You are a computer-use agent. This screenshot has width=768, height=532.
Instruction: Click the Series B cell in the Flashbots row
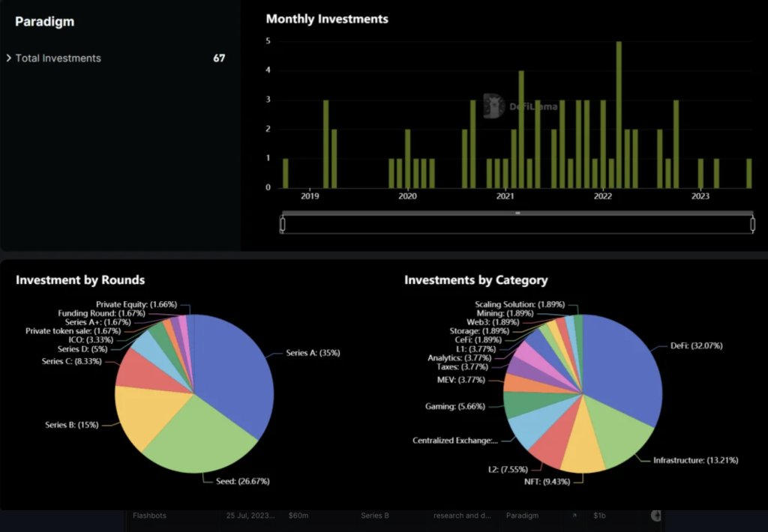375,516
